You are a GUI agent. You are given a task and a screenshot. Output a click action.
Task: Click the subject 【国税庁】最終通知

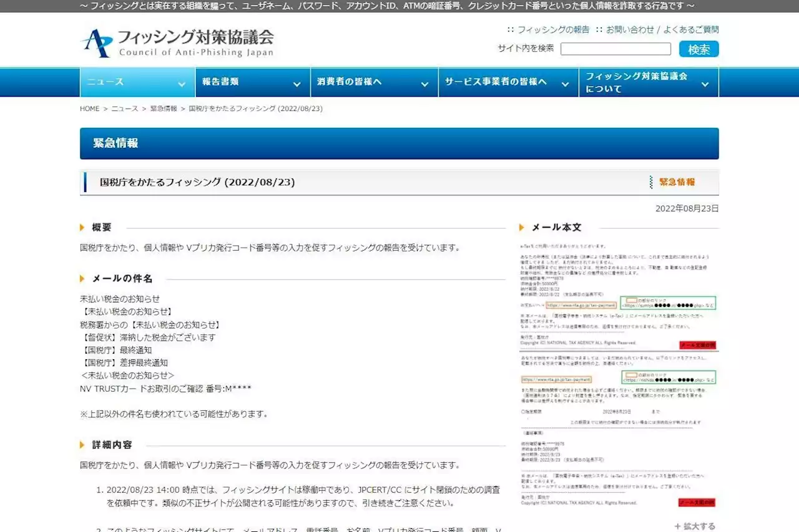(x=116, y=350)
